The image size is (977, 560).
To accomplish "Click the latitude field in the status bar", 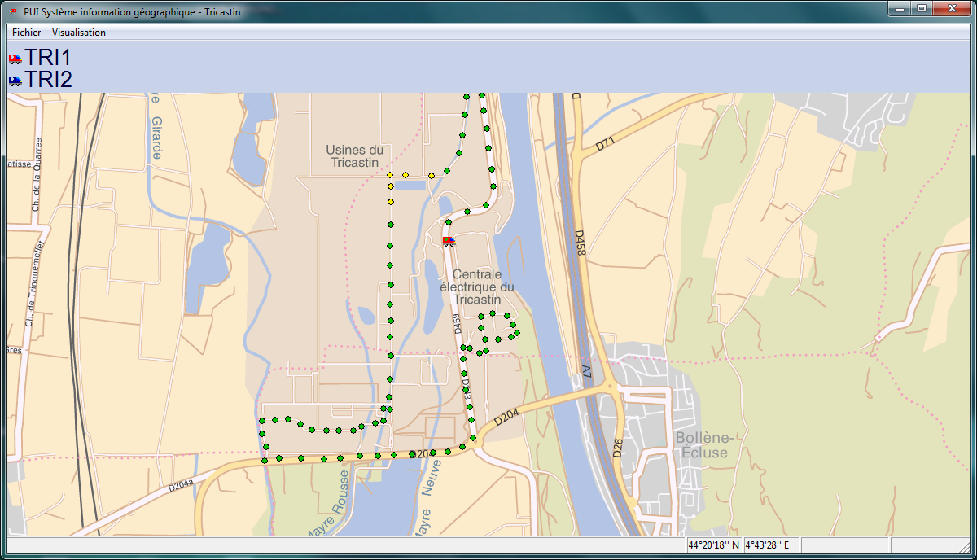I will pos(714,545).
